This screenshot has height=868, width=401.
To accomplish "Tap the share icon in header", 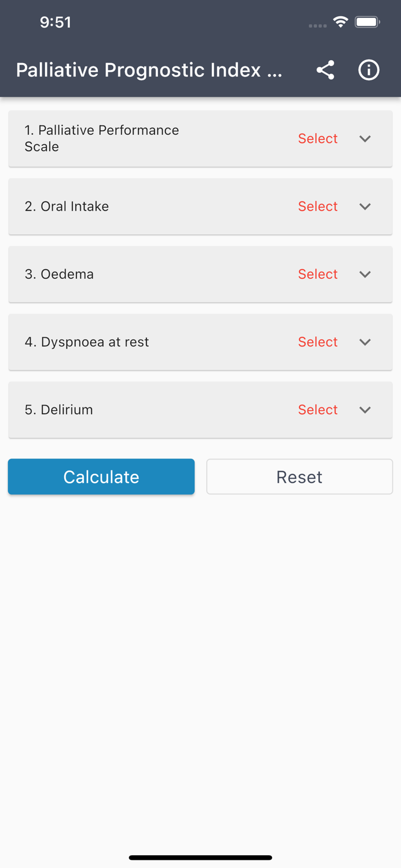I will click(325, 70).
